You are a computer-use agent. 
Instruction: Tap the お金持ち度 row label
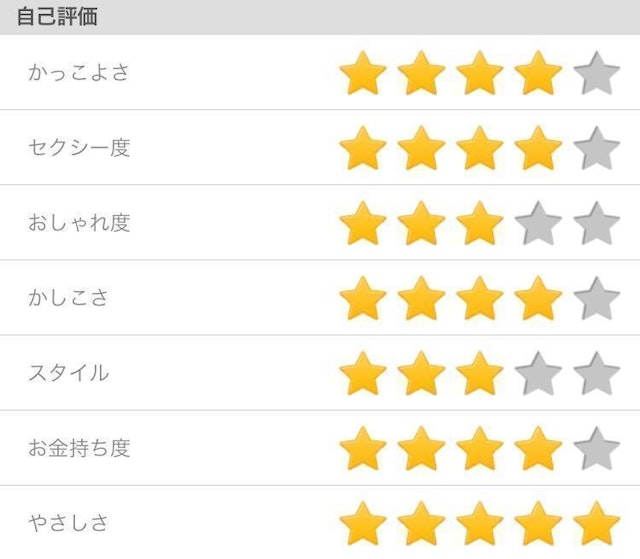click(79, 448)
